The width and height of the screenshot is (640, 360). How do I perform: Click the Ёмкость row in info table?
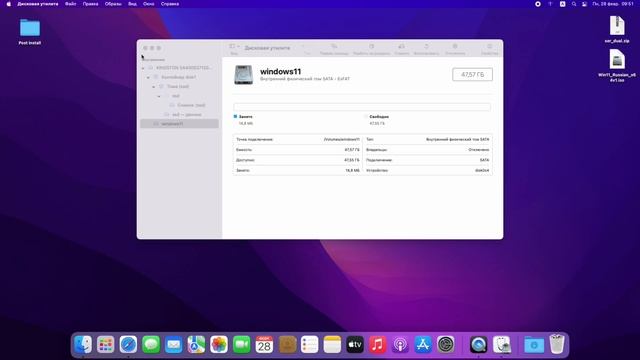click(x=298, y=150)
